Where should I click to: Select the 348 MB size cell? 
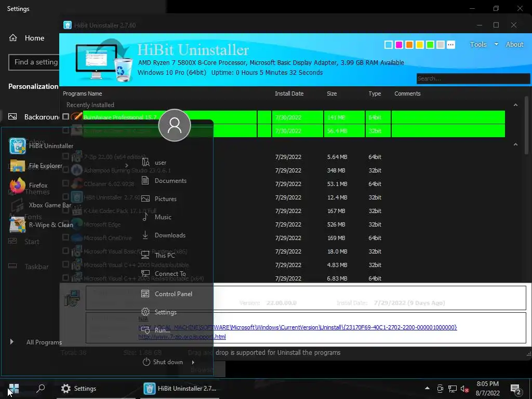tap(336, 170)
